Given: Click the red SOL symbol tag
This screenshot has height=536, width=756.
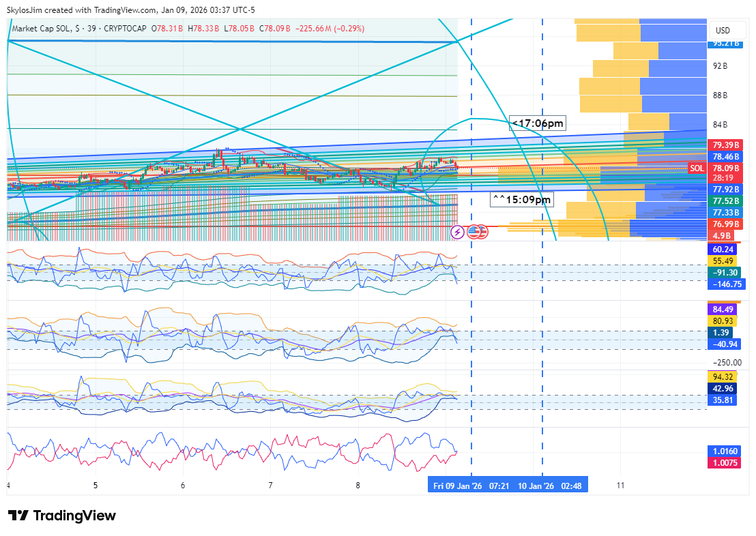Looking at the screenshot, I should click(696, 168).
